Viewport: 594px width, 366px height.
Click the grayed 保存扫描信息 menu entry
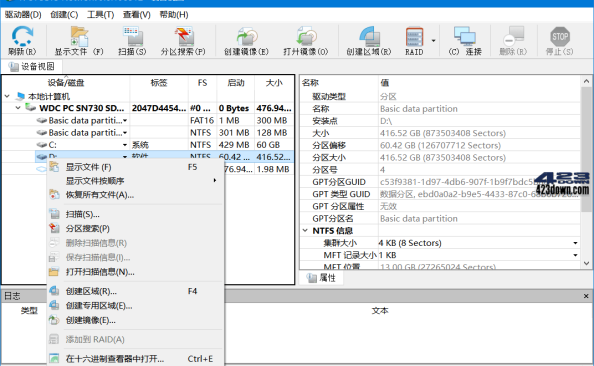[136, 257]
